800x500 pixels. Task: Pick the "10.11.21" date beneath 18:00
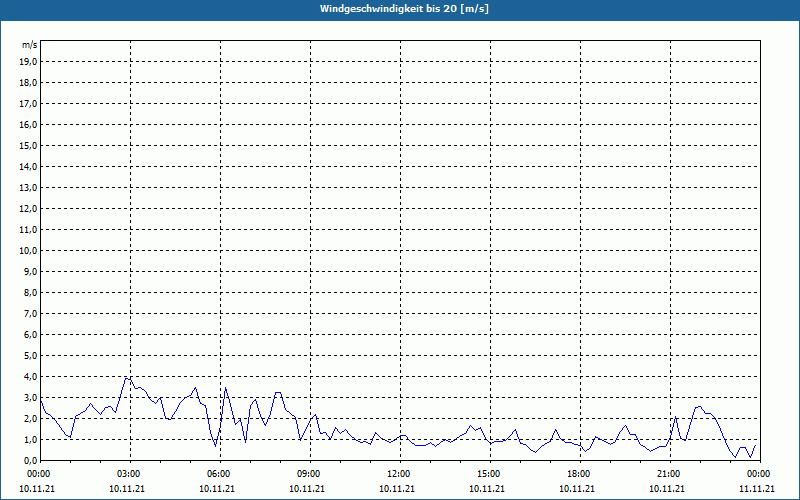pyautogui.click(x=577, y=488)
